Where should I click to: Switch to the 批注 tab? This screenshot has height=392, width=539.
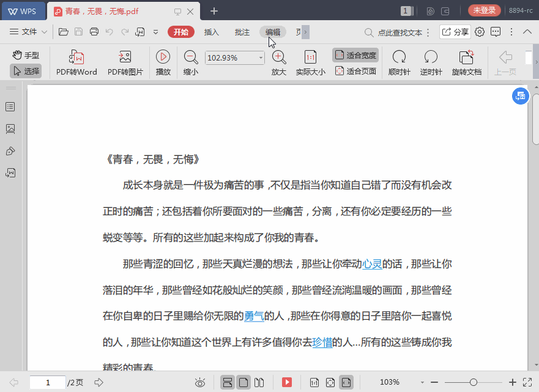242,32
